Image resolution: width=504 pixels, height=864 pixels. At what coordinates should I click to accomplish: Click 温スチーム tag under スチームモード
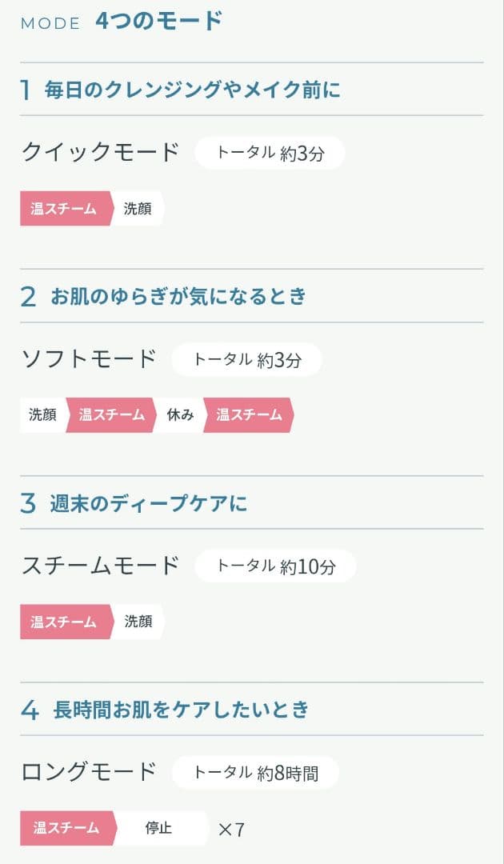click(x=64, y=622)
